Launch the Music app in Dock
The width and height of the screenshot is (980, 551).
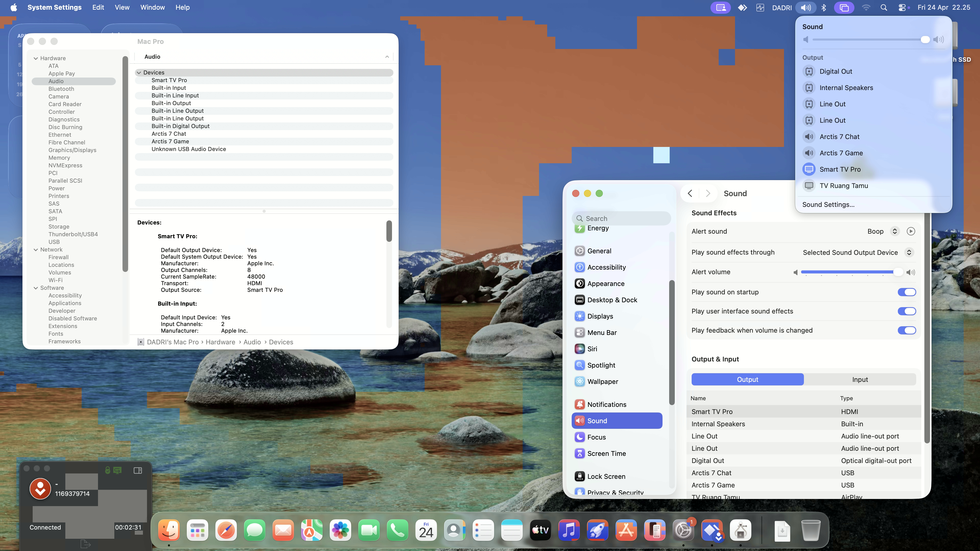click(x=569, y=530)
